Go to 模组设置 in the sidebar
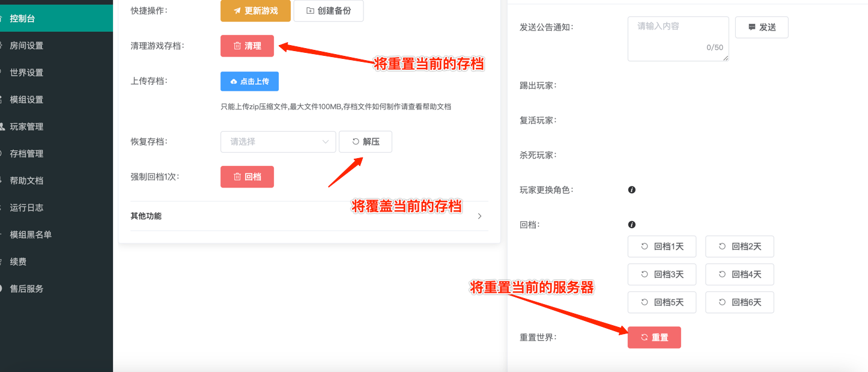This screenshot has height=372, width=868. (26, 100)
